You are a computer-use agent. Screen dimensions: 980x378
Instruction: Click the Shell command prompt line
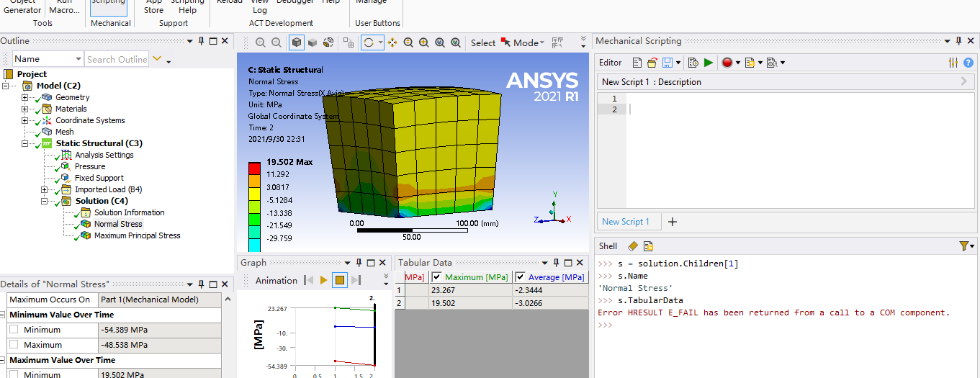(x=785, y=325)
